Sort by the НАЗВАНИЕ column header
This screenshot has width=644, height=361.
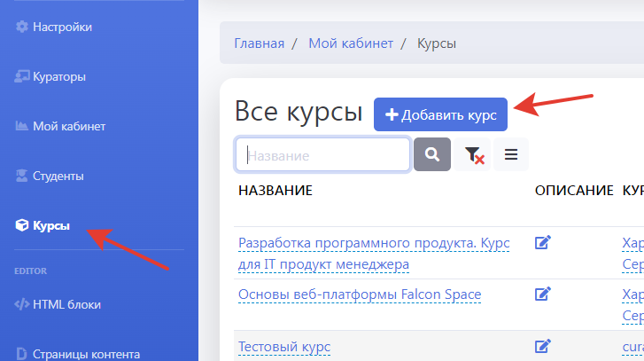point(275,191)
